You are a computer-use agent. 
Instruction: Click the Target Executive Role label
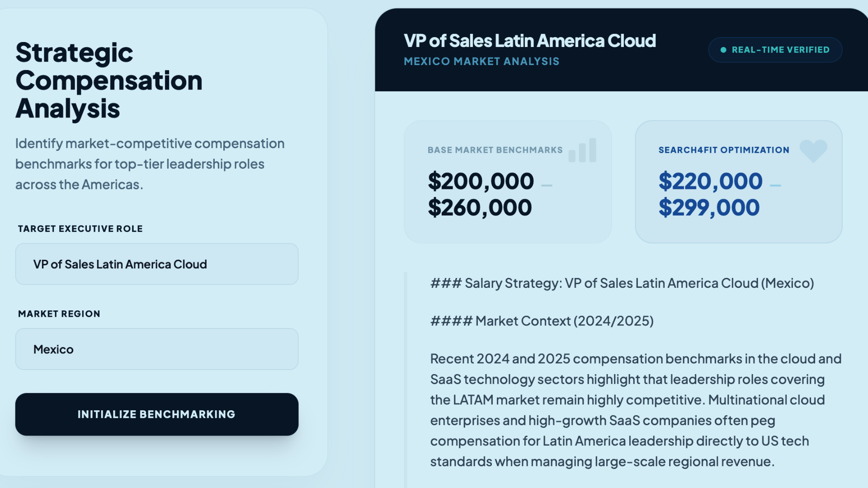(80, 229)
